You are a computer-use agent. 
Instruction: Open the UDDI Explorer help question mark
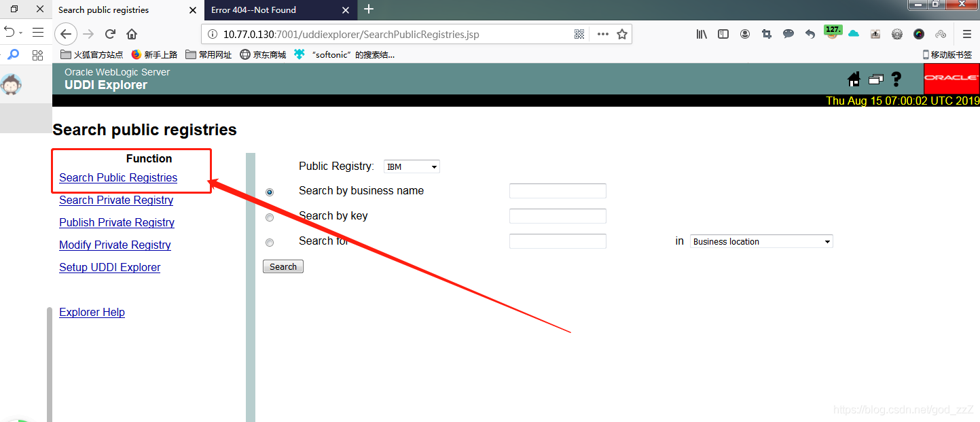click(x=896, y=80)
